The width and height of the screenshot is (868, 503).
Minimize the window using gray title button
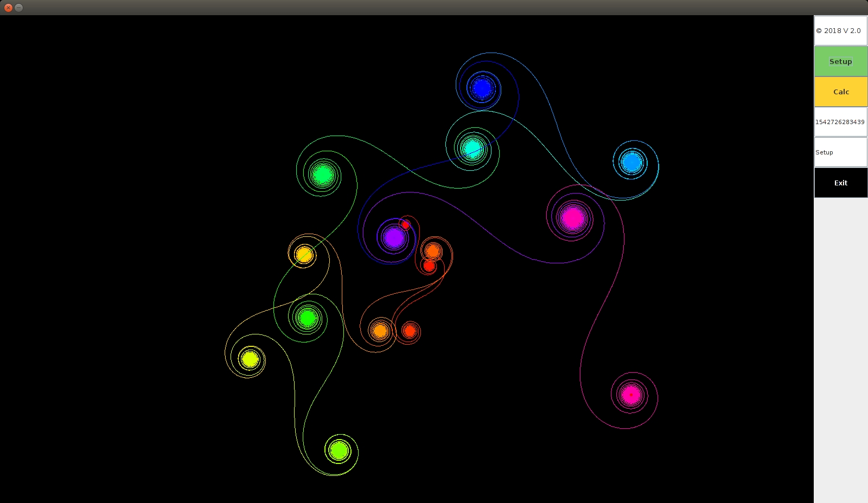coord(18,8)
